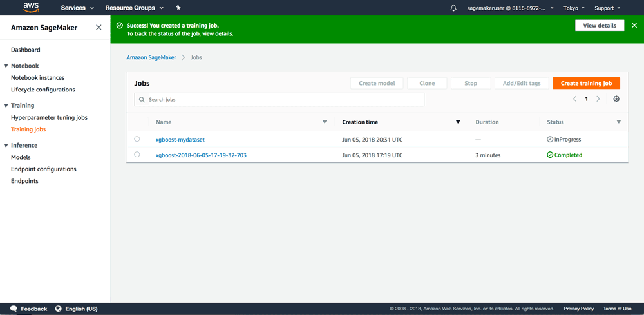Click the Add/Edit tags button

pos(522,83)
